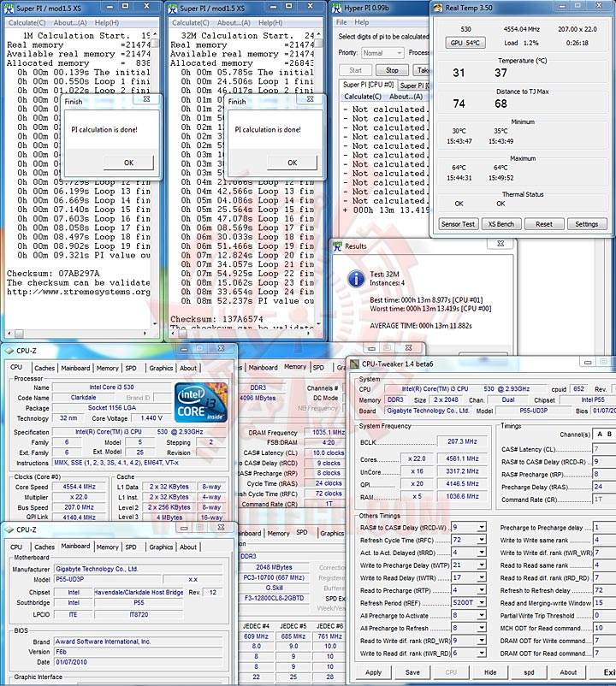616x686 pixels.
Task: Click the left arrow of the 1M window horizontal scrollbar
Action: coord(9,334)
